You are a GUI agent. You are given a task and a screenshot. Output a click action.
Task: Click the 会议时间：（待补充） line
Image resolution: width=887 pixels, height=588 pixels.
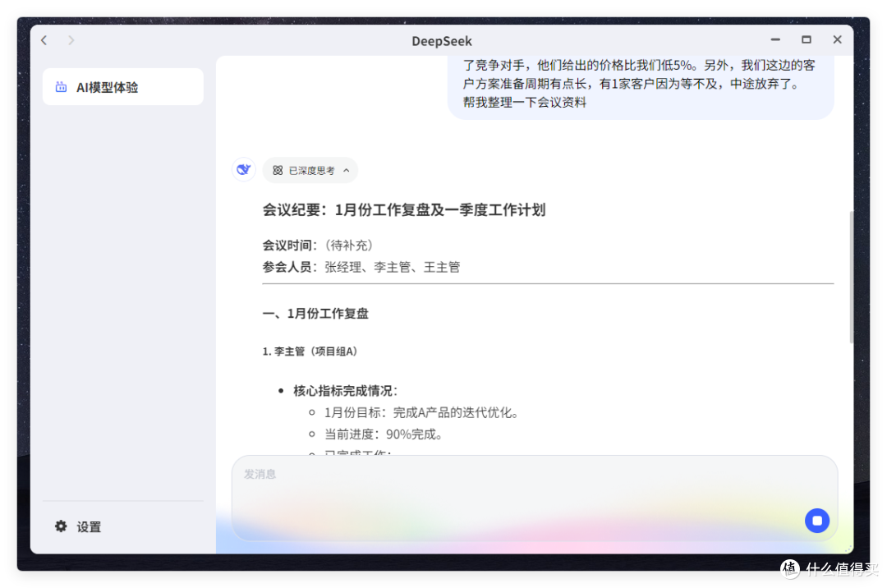pos(317,246)
